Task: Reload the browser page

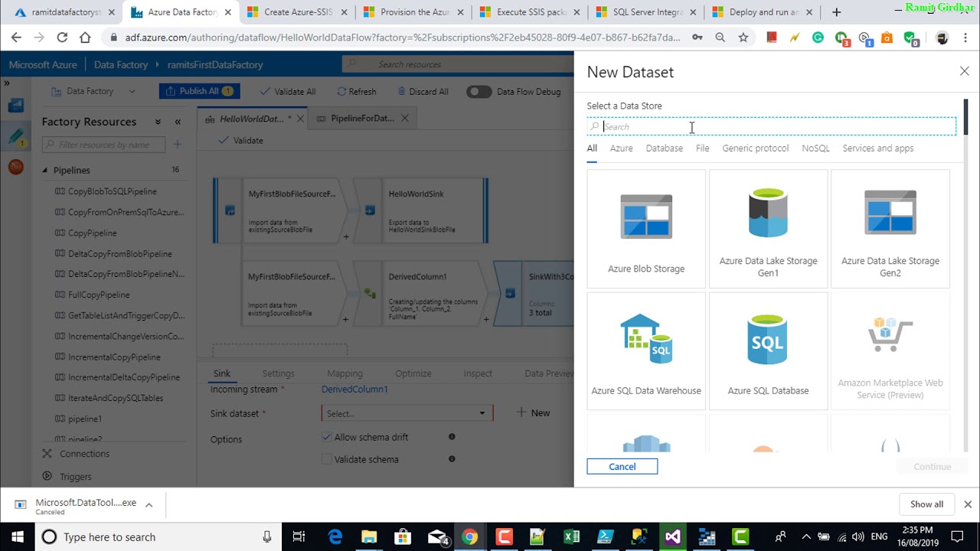Action: tap(62, 37)
